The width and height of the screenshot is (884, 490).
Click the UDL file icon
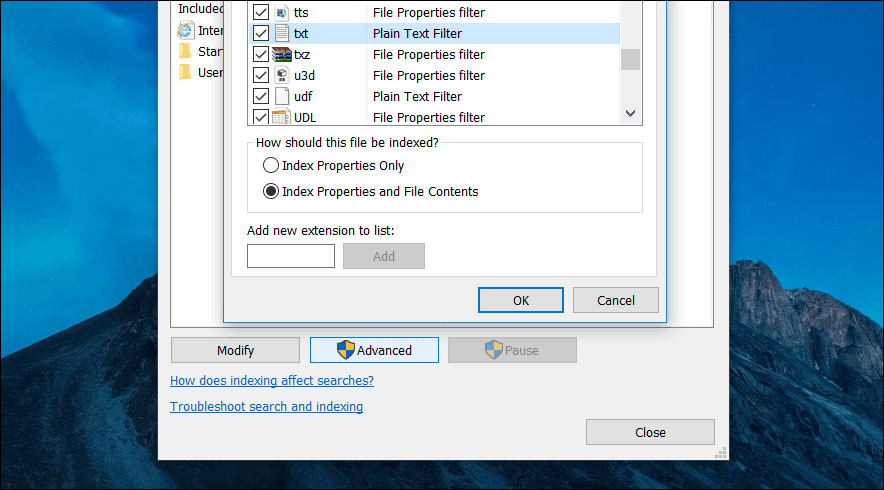[281, 117]
